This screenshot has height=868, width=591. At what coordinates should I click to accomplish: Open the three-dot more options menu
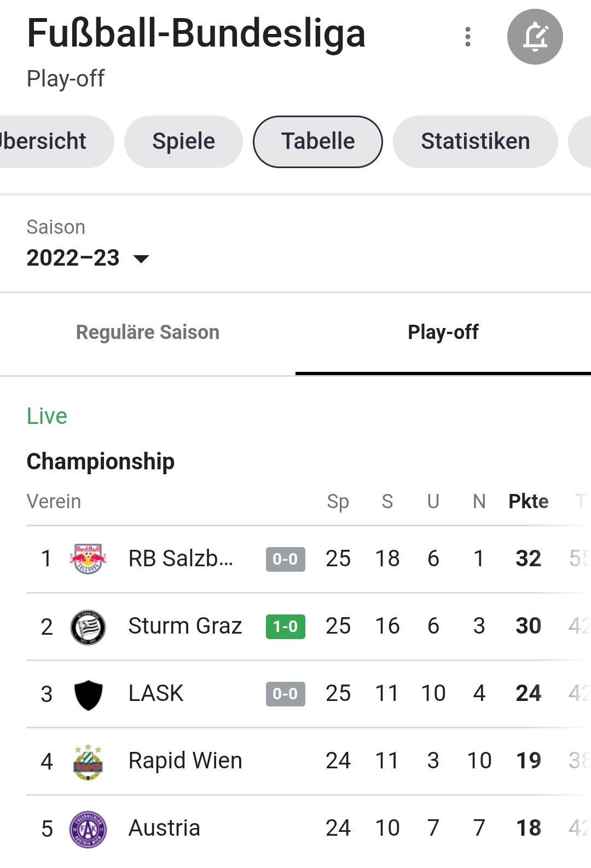point(467,37)
